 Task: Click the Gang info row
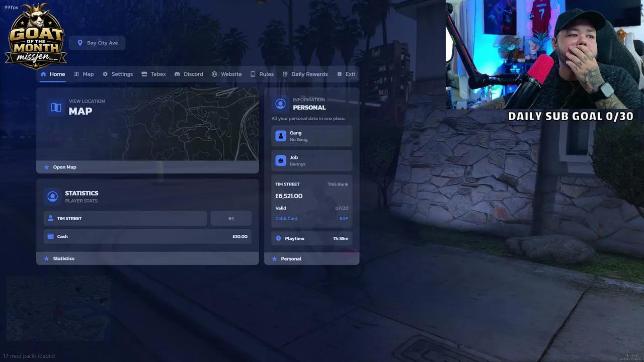(312, 136)
